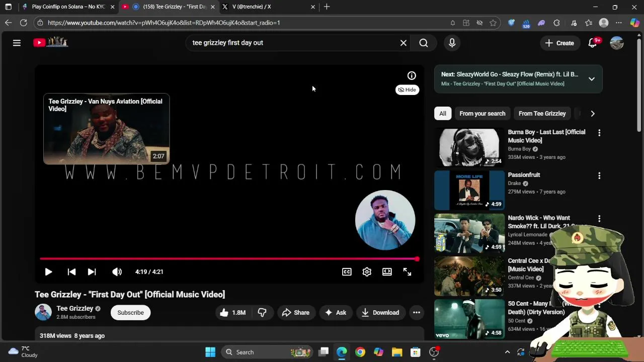This screenshot has width=644, height=362.
Task: Download the video
Action: (380, 312)
